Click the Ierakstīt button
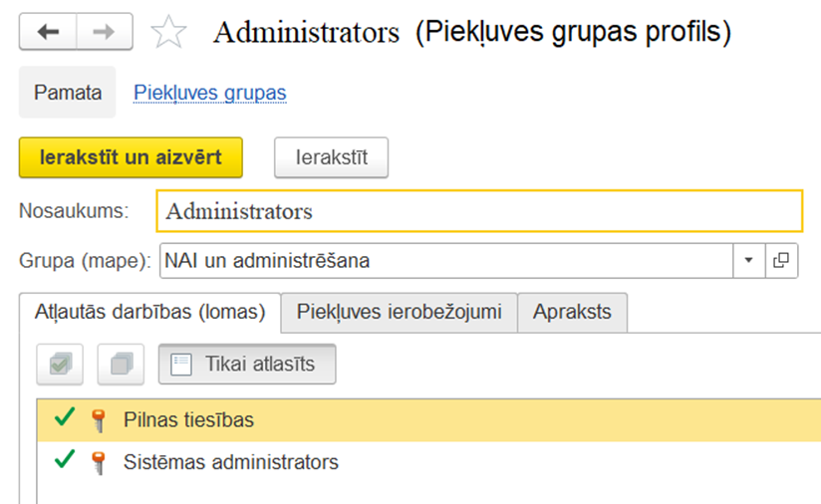Screen dimensions: 821x504 pyautogui.click(x=331, y=157)
